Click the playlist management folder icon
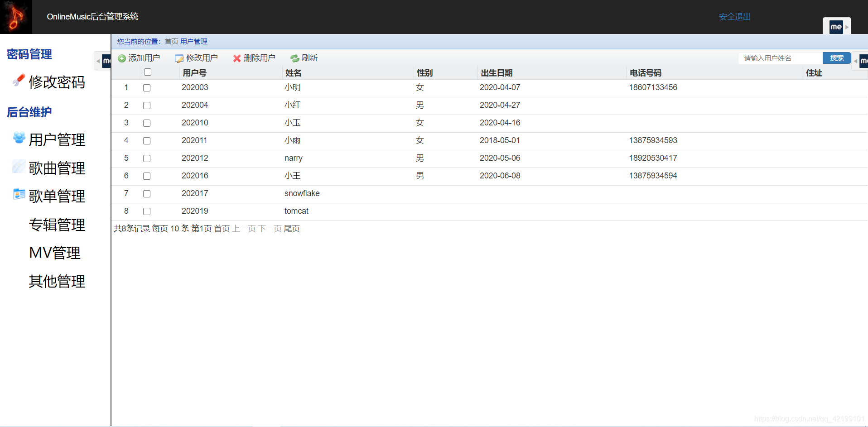868x427 pixels. (x=19, y=194)
